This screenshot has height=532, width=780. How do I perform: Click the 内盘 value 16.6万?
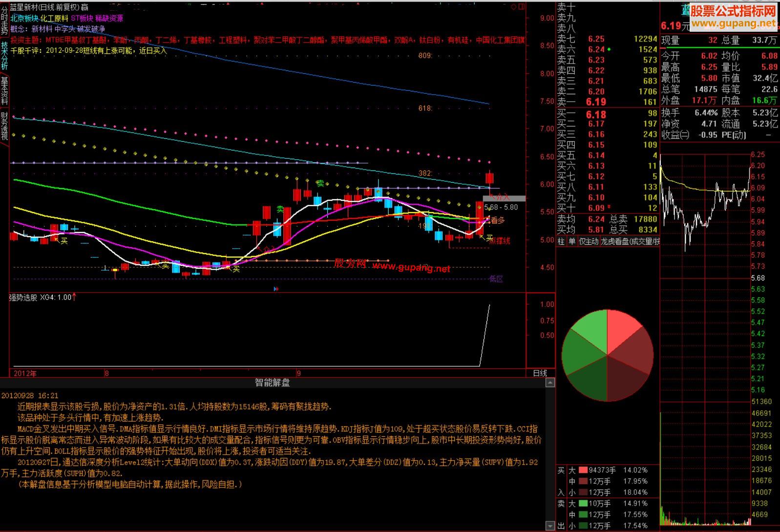point(765,100)
